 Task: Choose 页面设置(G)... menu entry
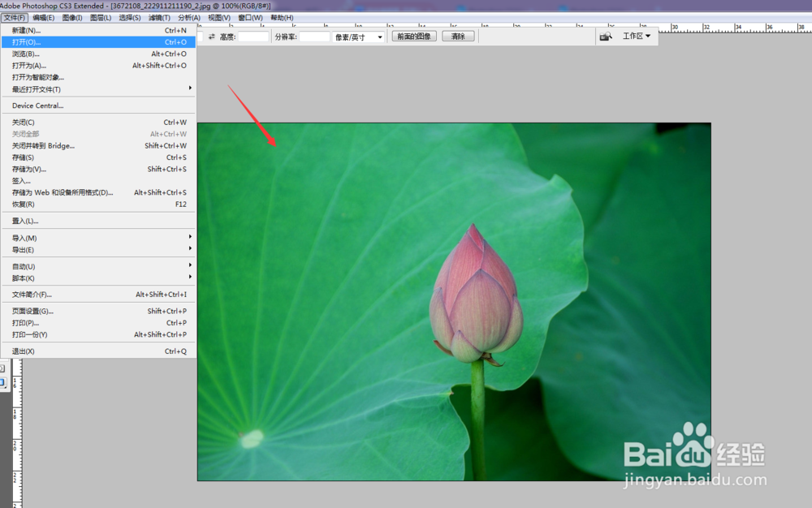pos(98,312)
